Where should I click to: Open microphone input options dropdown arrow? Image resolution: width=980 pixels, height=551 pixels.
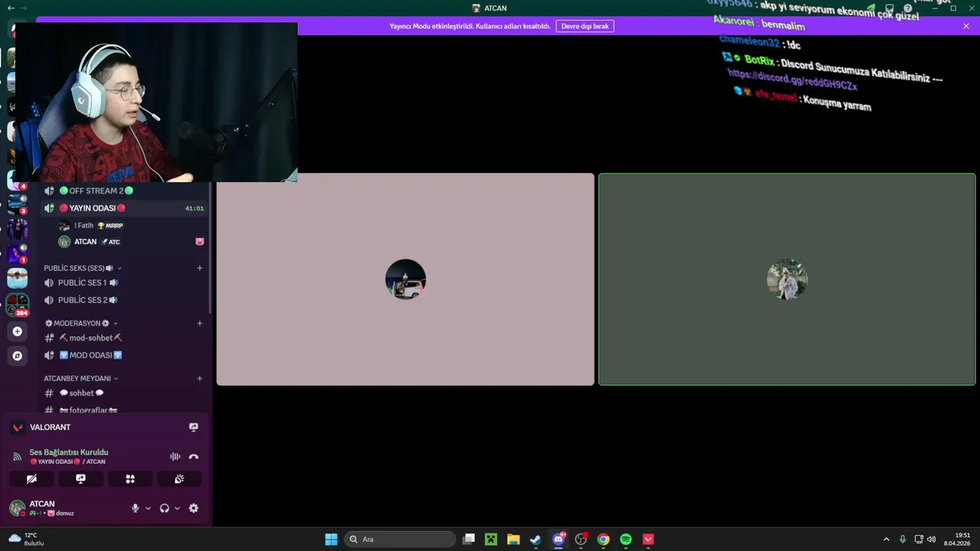(x=148, y=508)
